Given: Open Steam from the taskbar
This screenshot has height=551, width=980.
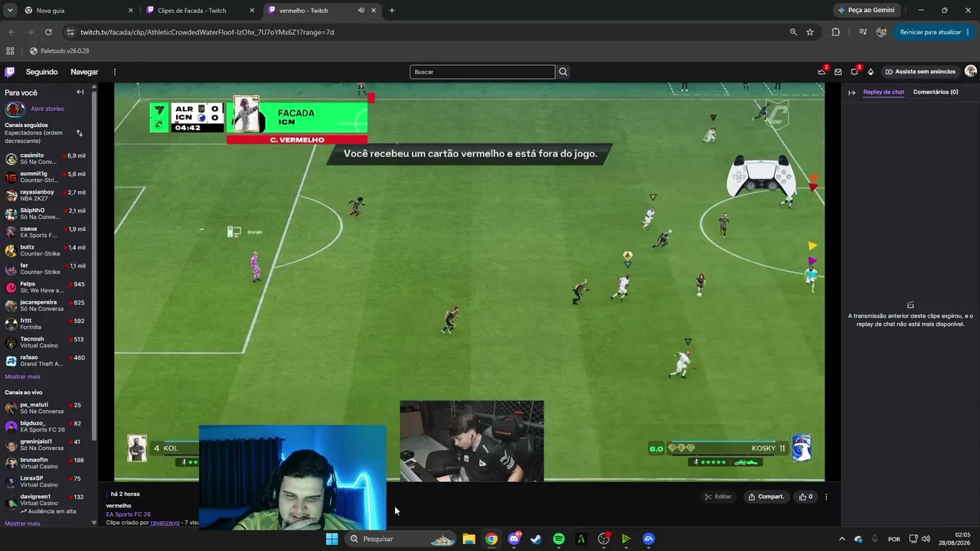Looking at the screenshot, I should [x=536, y=539].
